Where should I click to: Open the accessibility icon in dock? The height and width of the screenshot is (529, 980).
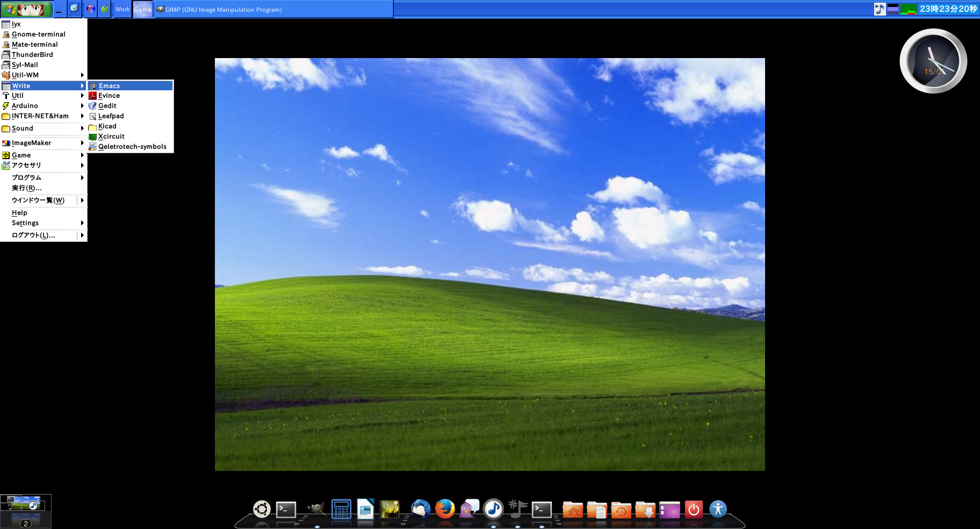718,509
